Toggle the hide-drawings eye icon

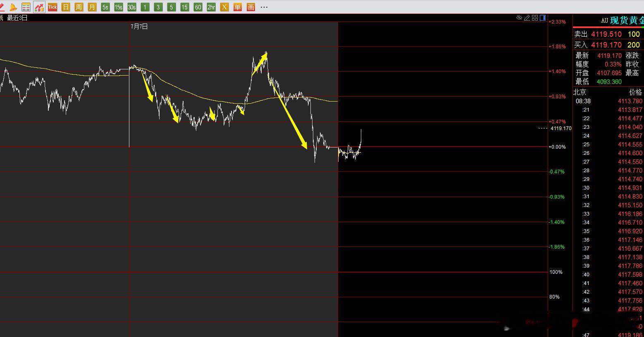coord(519,18)
